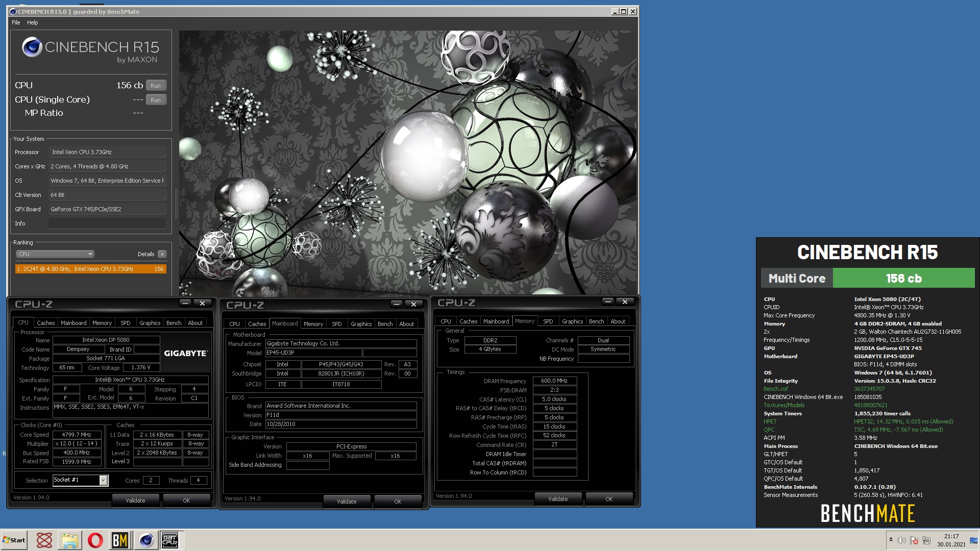Click OK in the first CPU-Z window
Image resolution: width=980 pixels, height=551 pixels.
coord(186,500)
